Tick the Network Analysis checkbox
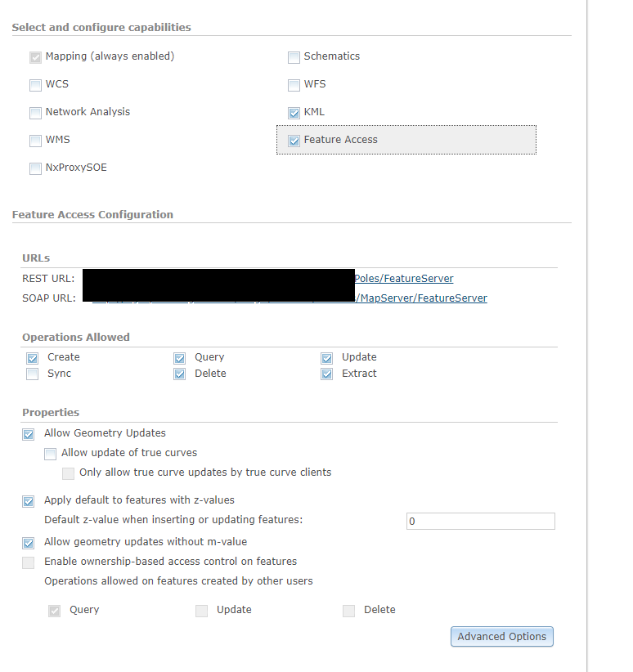633x672 pixels. [35, 113]
